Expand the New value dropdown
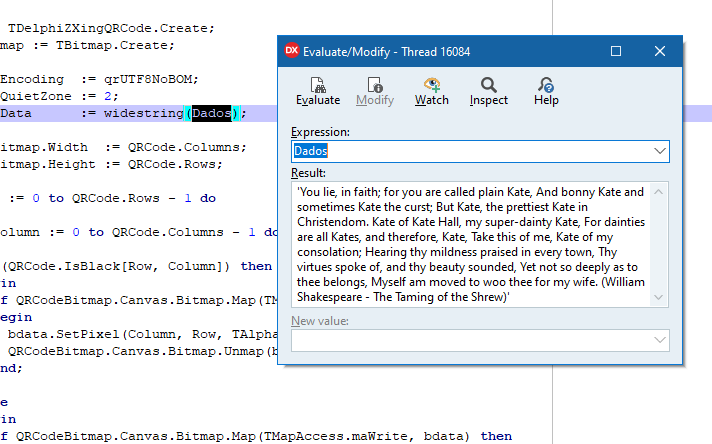The image size is (712, 444). coord(660,340)
